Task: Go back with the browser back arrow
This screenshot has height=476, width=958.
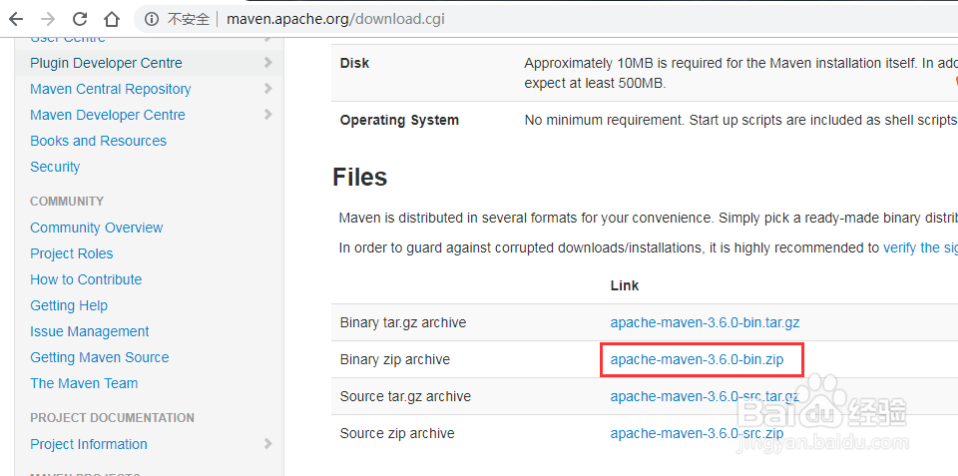Action: 16,20
